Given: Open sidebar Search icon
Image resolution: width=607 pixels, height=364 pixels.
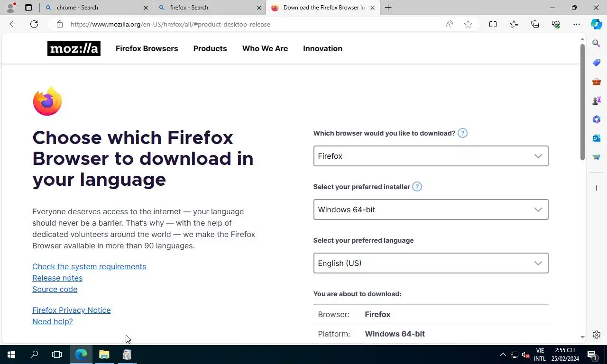Looking at the screenshot, I should pos(597,44).
